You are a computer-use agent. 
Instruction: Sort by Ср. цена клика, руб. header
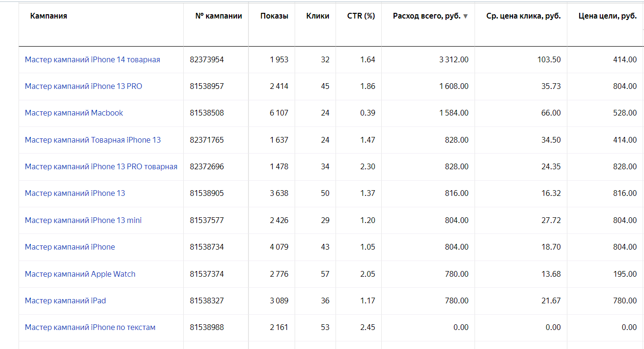(524, 16)
